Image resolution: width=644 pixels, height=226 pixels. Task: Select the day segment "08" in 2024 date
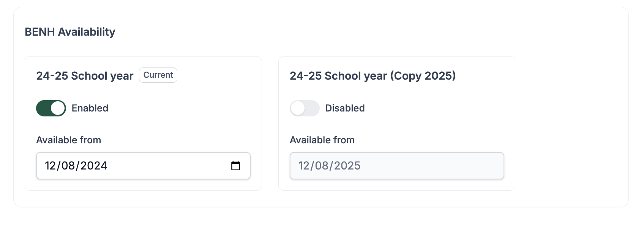click(x=68, y=166)
